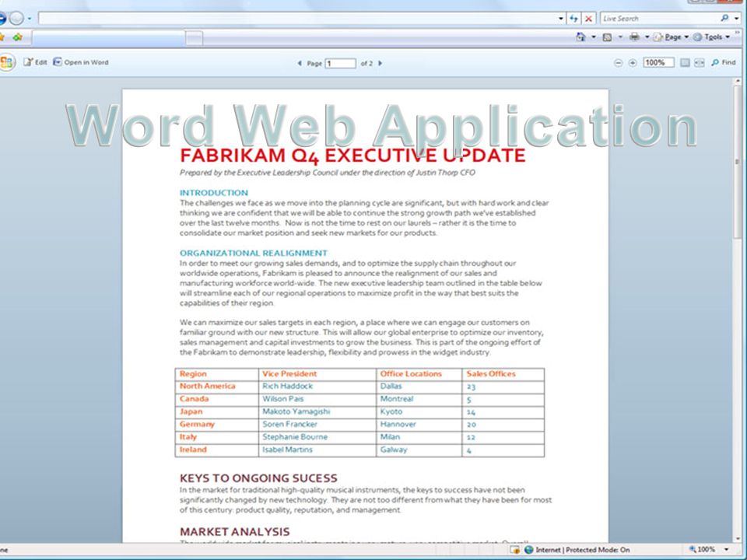747x560 pixels.
Task: Click the MARKET ANALYSIS heading
Action: tap(234, 531)
